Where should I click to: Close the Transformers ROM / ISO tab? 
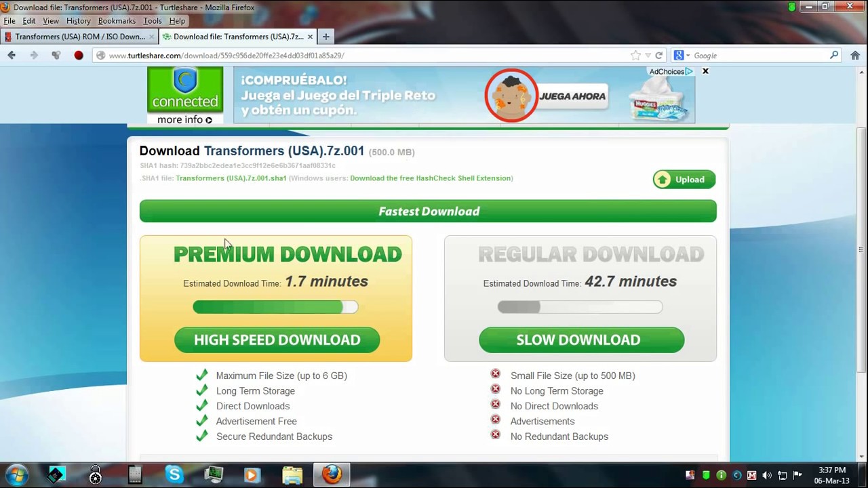click(151, 37)
